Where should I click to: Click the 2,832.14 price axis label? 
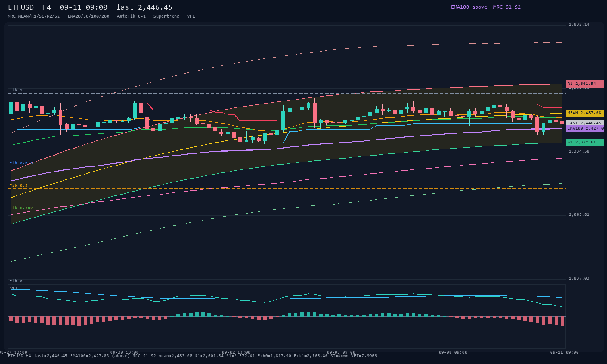[579, 24]
